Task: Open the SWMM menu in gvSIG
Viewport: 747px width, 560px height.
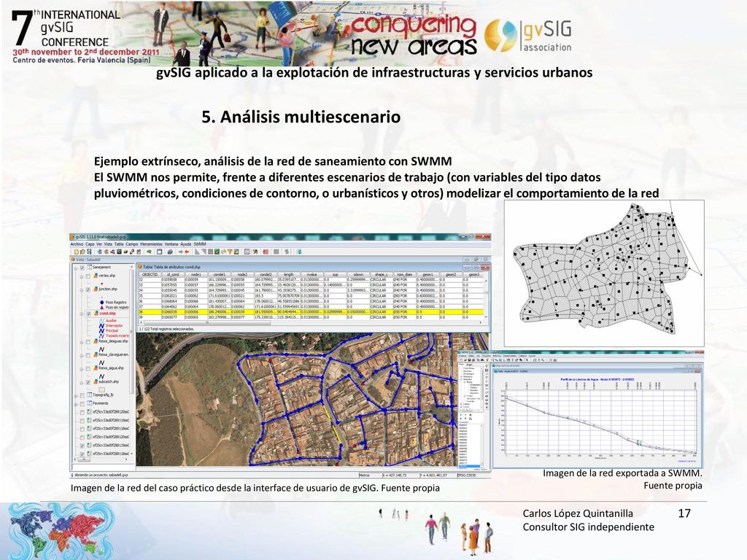Action: [200, 244]
